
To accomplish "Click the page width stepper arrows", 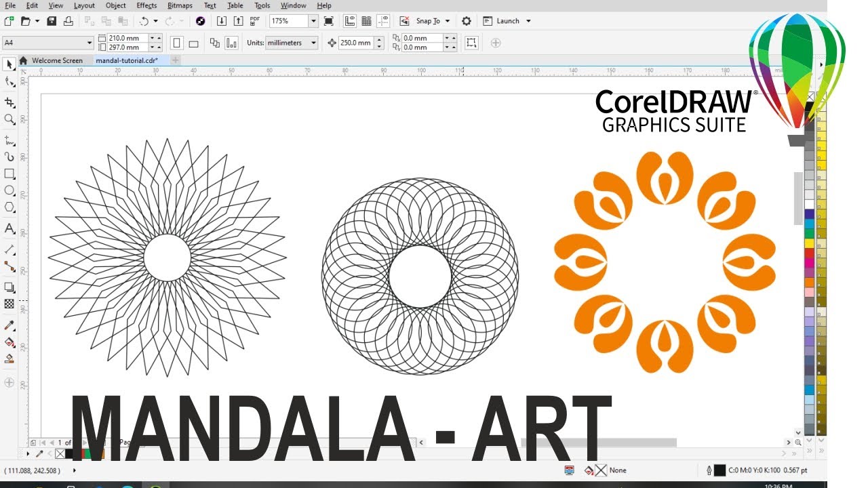I will click(155, 38).
